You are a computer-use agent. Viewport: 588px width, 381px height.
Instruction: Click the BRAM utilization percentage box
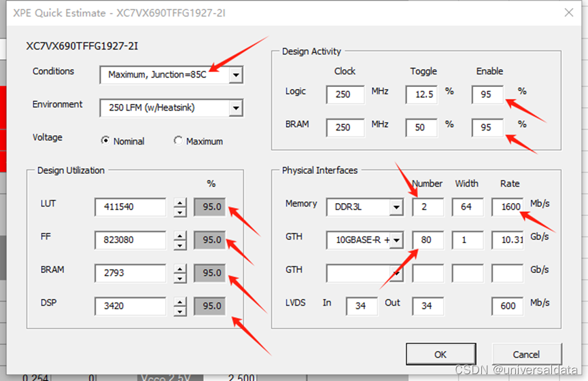[210, 273]
